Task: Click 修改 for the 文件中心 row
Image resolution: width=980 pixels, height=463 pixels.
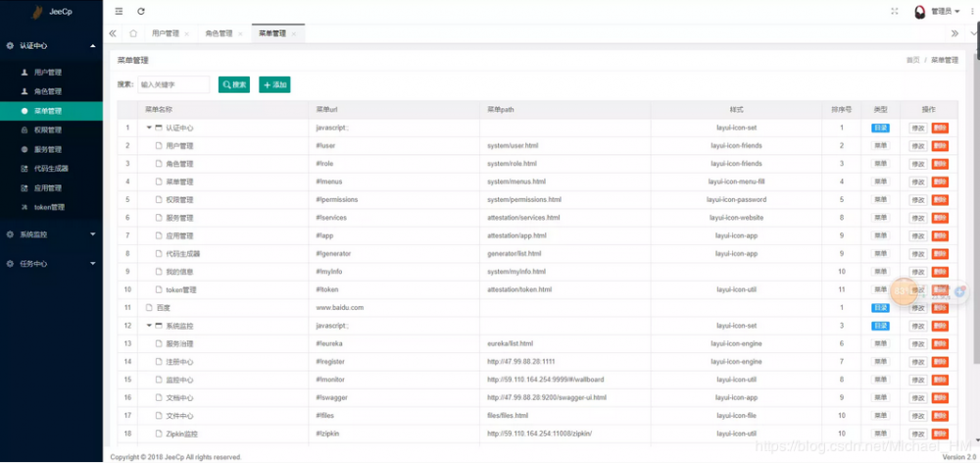Action: click(x=917, y=416)
